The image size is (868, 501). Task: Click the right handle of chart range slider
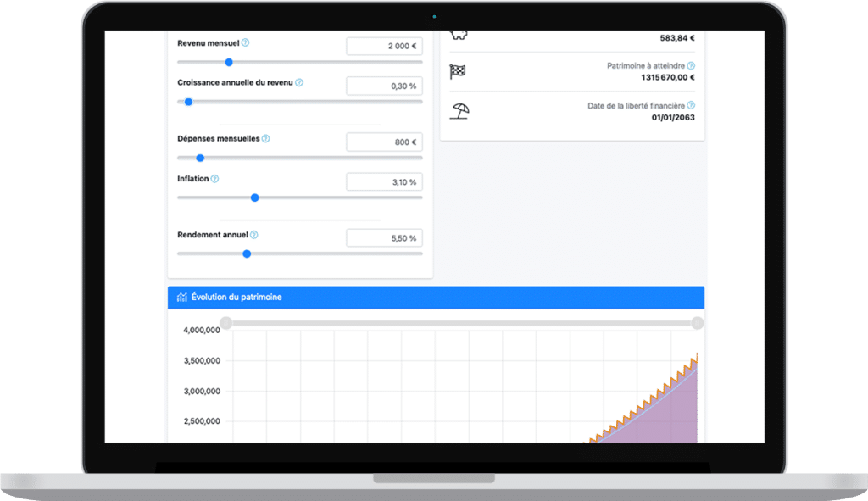(698, 323)
